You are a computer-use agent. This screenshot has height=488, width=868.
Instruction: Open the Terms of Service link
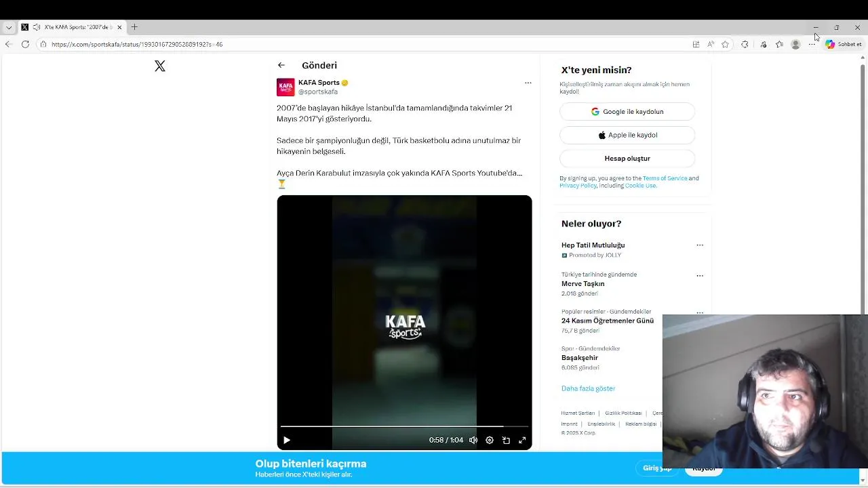click(665, 178)
